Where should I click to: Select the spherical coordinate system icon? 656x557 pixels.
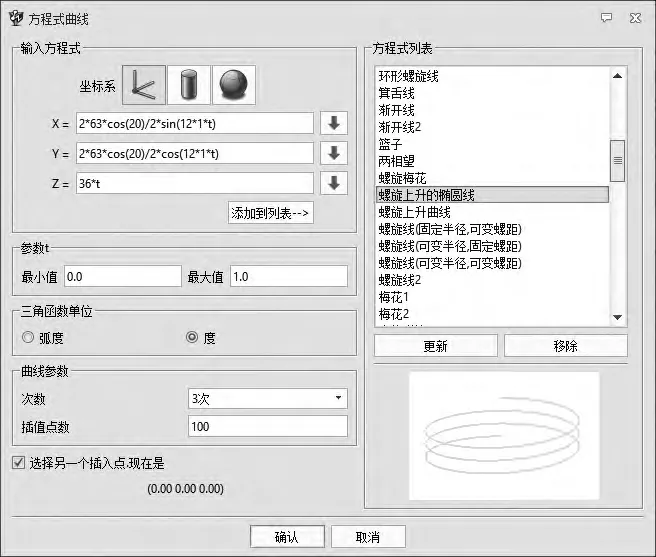tap(233, 86)
